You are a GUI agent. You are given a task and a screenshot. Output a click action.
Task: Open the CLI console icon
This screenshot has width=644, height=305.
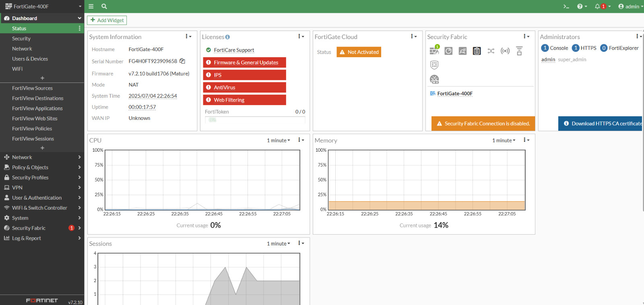pos(566,6)
